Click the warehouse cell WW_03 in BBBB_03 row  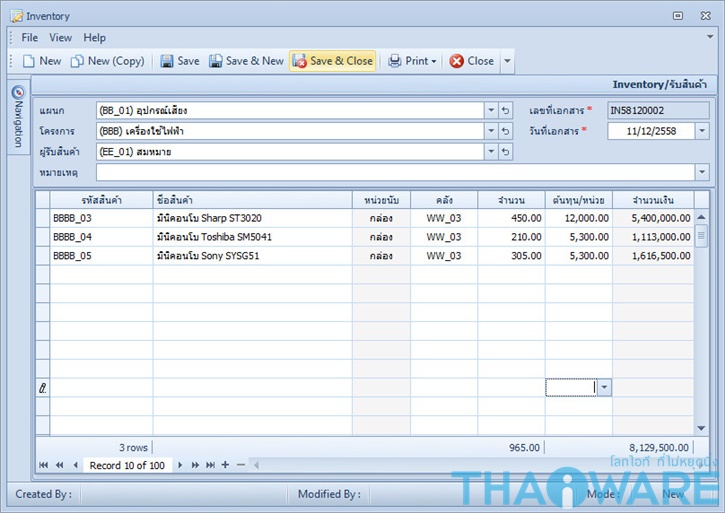point(444,218)
